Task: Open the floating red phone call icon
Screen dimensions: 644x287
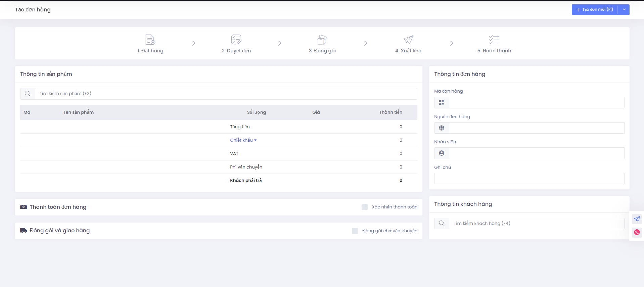Action: 637,232
